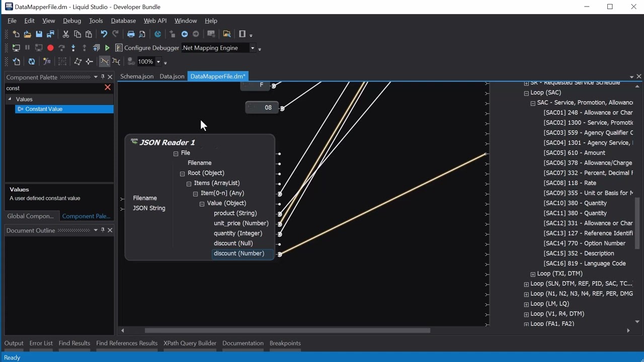The width and height of the screenshot is (644, 362).
Task: Click the second connector style icon
Action: coord(116,61)
